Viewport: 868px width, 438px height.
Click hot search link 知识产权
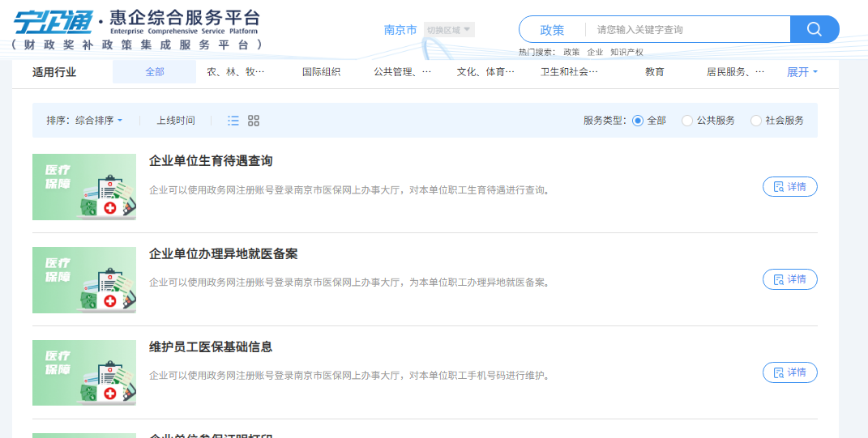(x=626, y=52)
